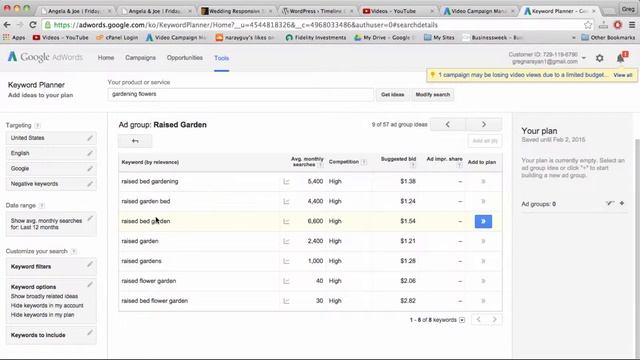Edit the date range setting
The width and height of the screenshot is (640, 360).
coord(90,219)
